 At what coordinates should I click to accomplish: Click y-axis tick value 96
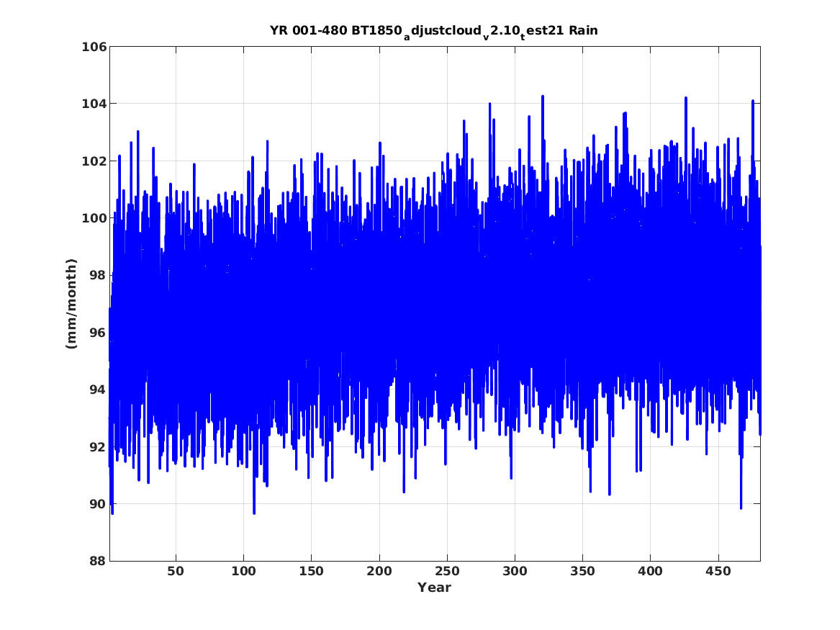click(98, 333)
